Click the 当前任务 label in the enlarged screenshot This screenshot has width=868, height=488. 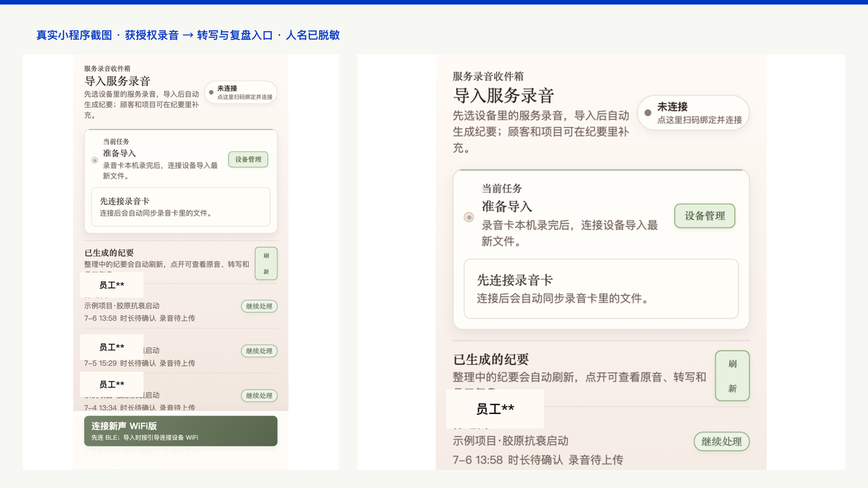[x=502, y=188]
